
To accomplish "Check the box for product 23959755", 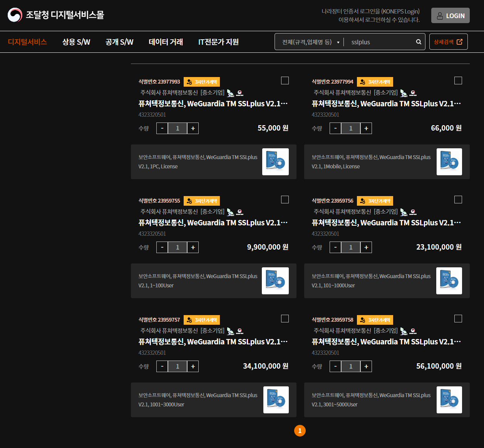I will 285,200.
